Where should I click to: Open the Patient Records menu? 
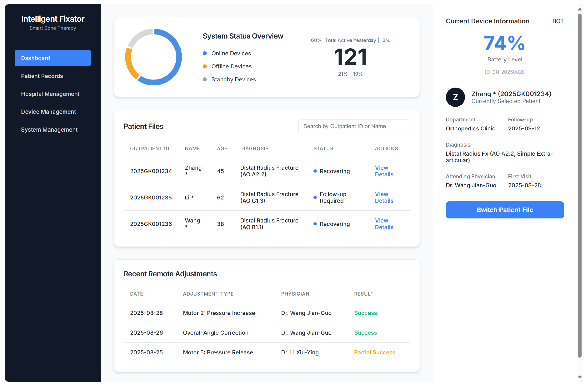coord(42,76)
